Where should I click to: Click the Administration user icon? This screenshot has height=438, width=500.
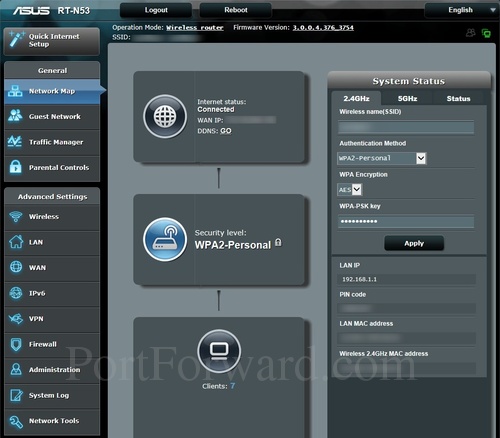16,369
